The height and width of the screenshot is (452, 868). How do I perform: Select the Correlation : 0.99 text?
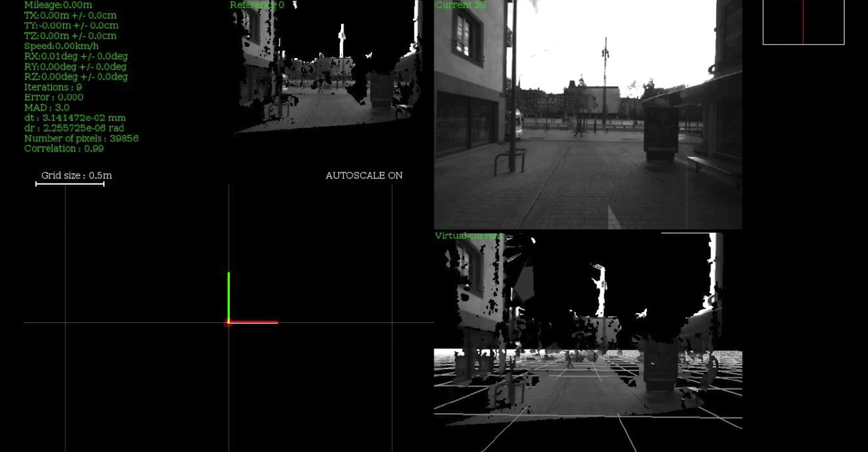point(64,148)
